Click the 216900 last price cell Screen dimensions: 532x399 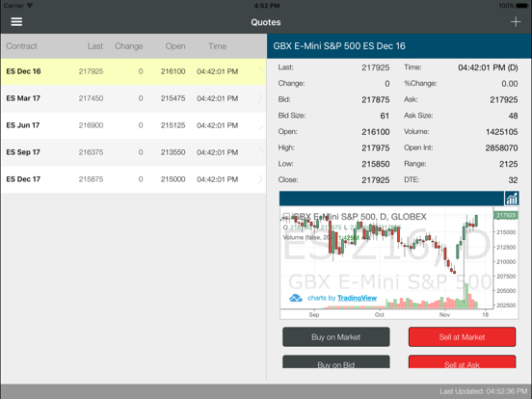tap(91, 125)
